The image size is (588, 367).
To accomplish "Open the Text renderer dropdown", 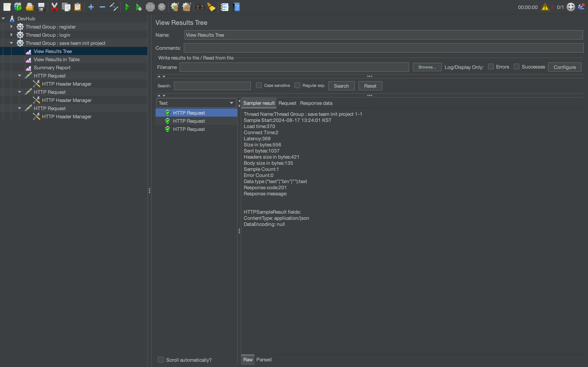I will [x=196, y=103].
